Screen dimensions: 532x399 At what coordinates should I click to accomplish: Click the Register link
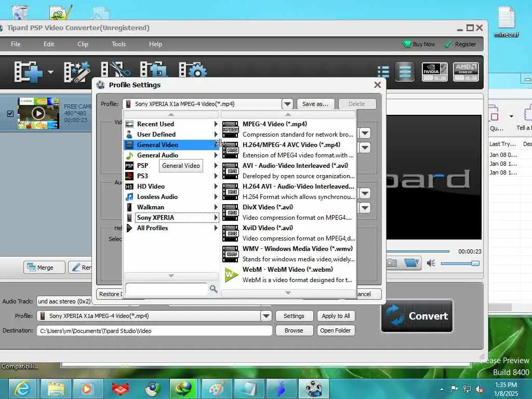pos(460,44)
